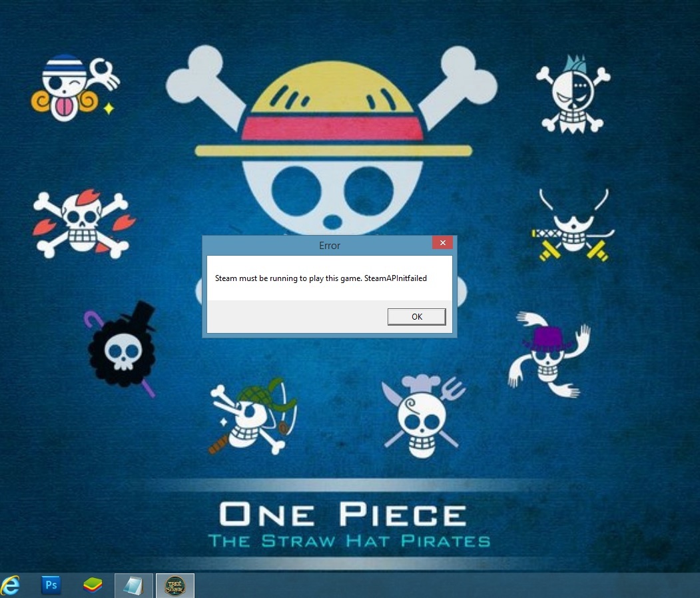The width and height of the screenshot is (700, 598).
Task: Click Brook's afro skull with top hat
Action: click(x=123, y=348)
